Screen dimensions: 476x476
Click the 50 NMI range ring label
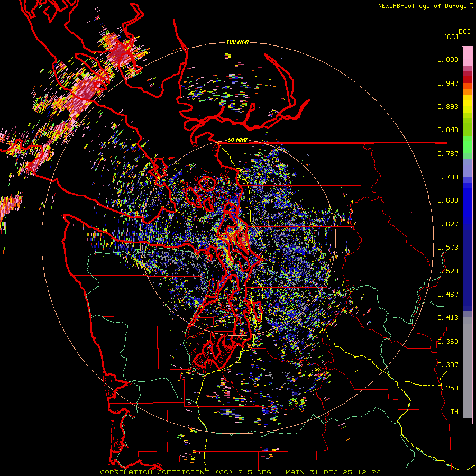point(237,140)
